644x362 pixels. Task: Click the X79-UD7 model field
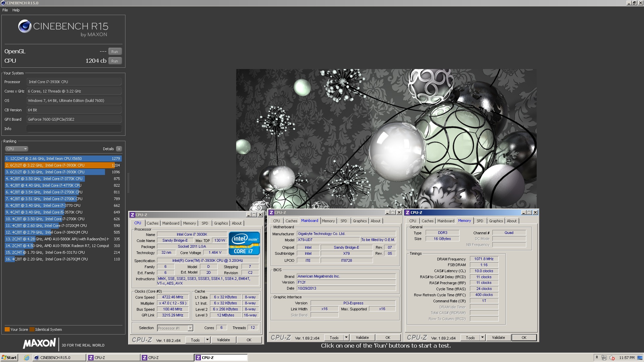coord(328,240)
